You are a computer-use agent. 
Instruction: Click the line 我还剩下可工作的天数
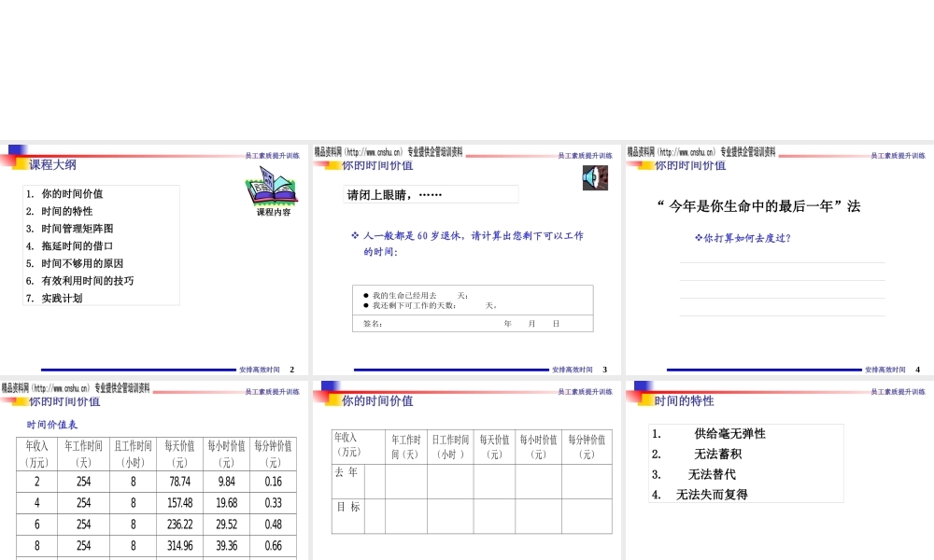pos(430,305)
